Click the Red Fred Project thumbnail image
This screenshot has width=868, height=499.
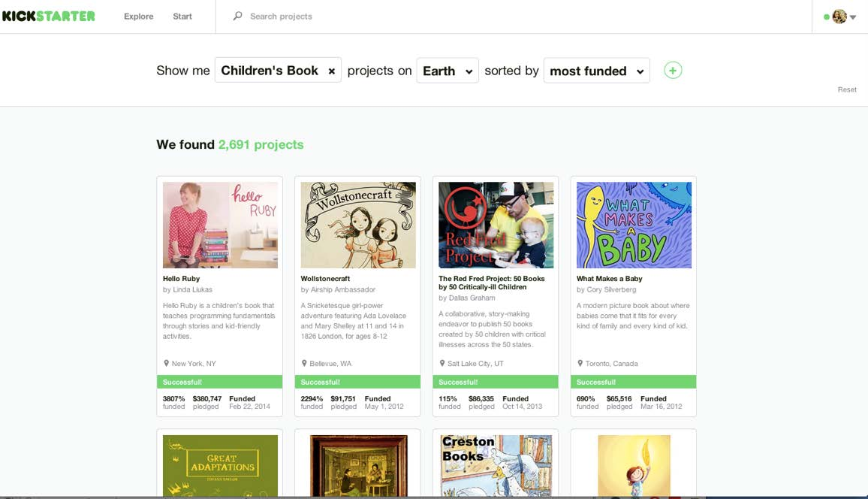pos(496,225)
